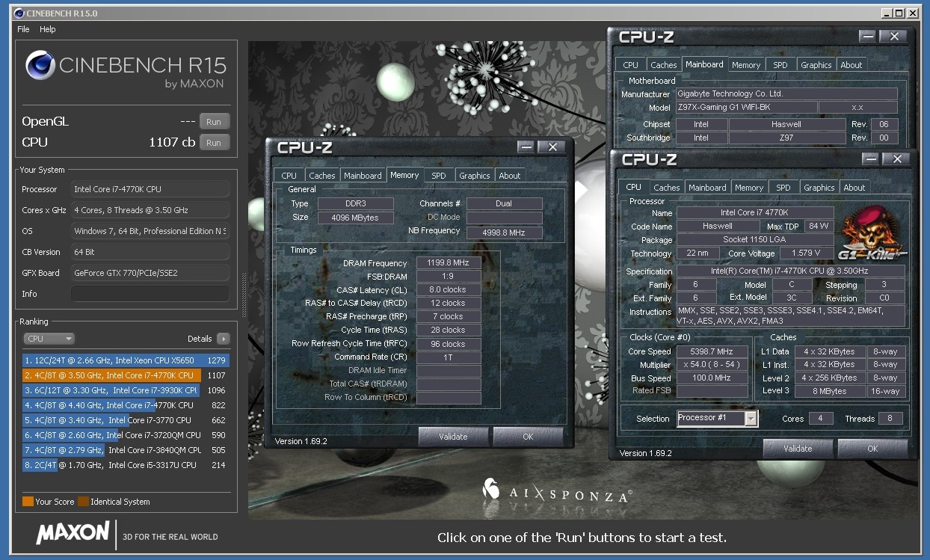This screenshot has height=560, width=930.
Task: Close the processor CPU-Z window
Action: (x=897, y=159)
